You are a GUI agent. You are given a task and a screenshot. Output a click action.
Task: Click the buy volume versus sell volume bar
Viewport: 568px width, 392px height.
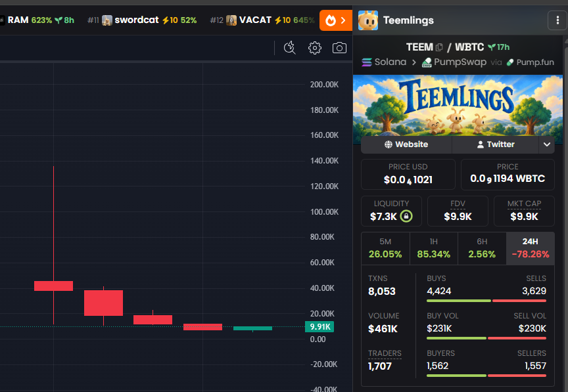click(486, 338)
